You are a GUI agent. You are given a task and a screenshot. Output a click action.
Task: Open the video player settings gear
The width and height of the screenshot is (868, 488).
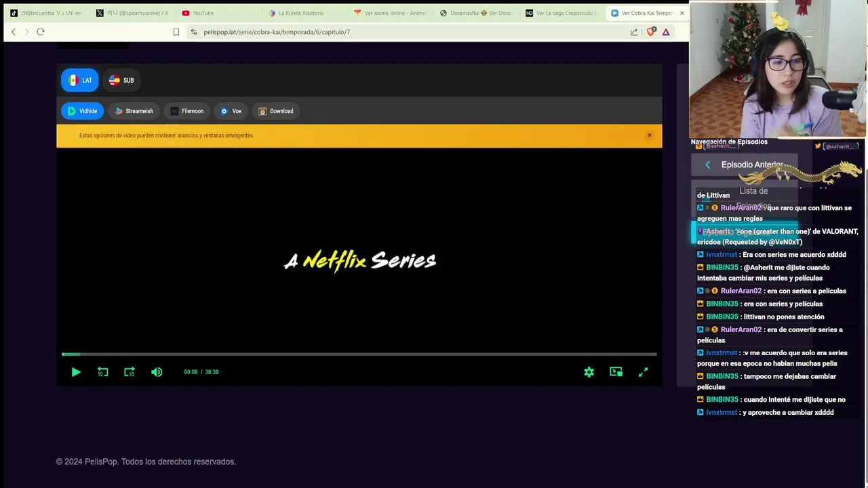[589, 372]
